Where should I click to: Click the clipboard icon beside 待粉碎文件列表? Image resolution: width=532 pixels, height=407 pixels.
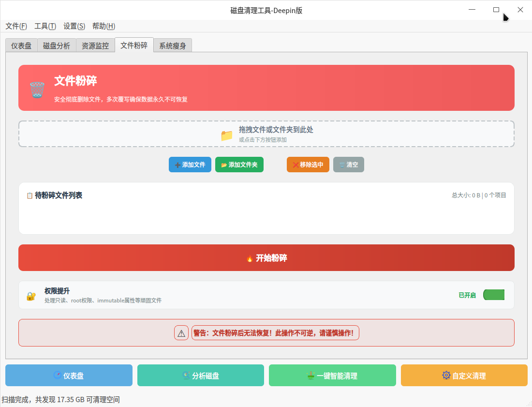(30, 196)
